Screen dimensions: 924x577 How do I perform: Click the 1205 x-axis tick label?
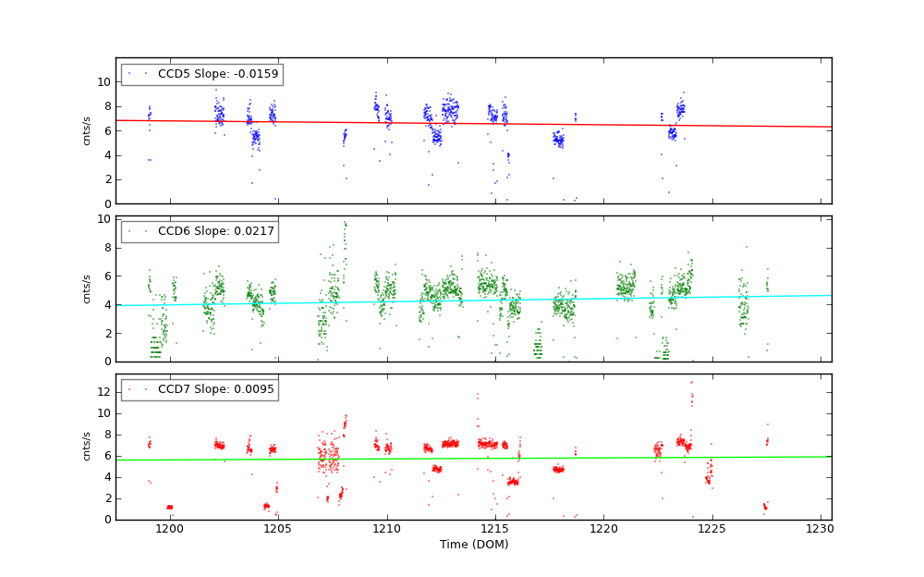click(278, 529)
